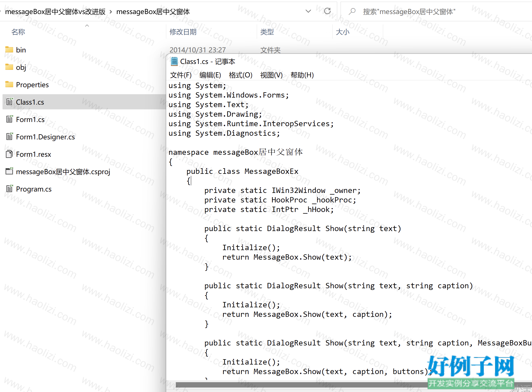Viewport: 532px width, 392px height.
Task: Sort files by 修改日期 column
Action: 183,32
